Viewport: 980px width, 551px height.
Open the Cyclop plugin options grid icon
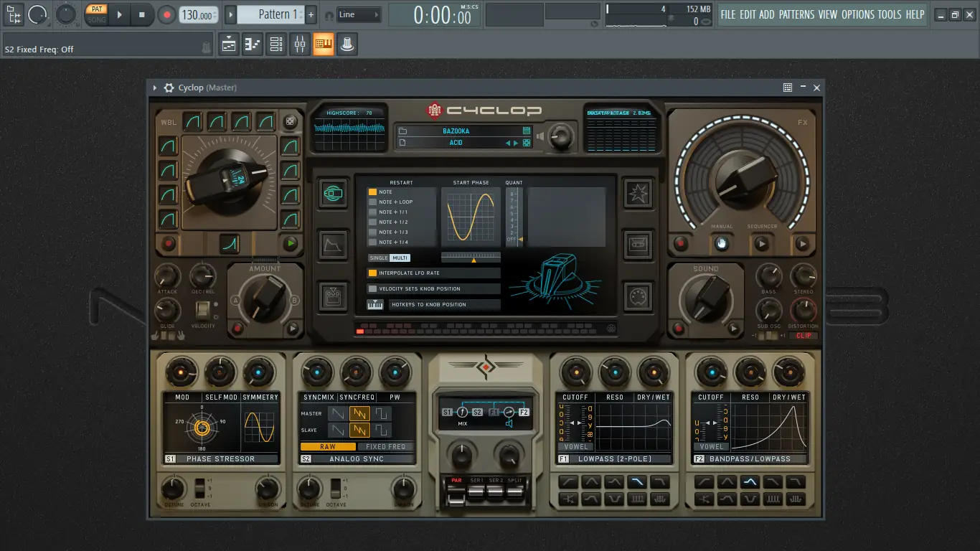click(x=788, y=88)
